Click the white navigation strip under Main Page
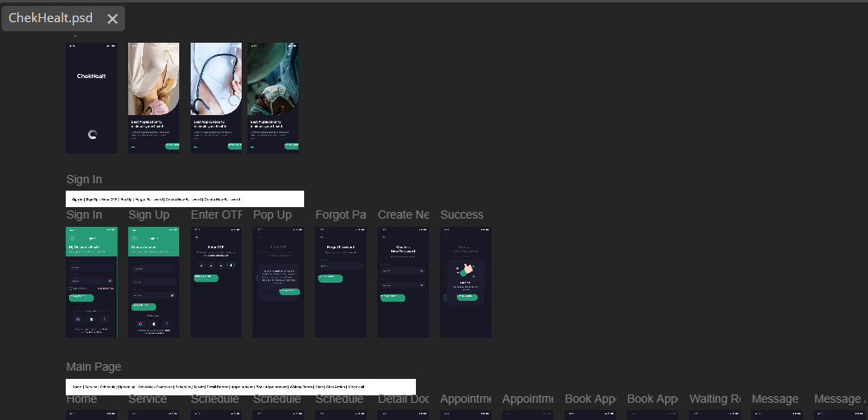The width and height of the screenshot is (868, 420). coord(241,387)
